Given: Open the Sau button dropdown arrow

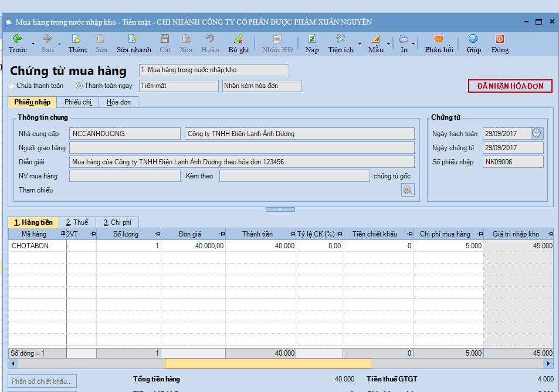Looking at the screenshot, I should point(59,44).
